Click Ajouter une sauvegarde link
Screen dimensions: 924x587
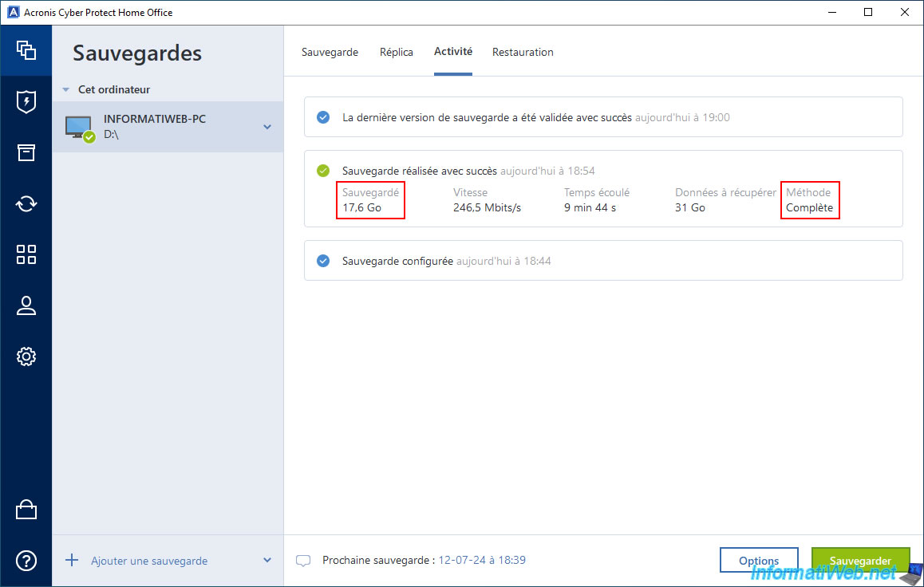(x=149, y=561)
